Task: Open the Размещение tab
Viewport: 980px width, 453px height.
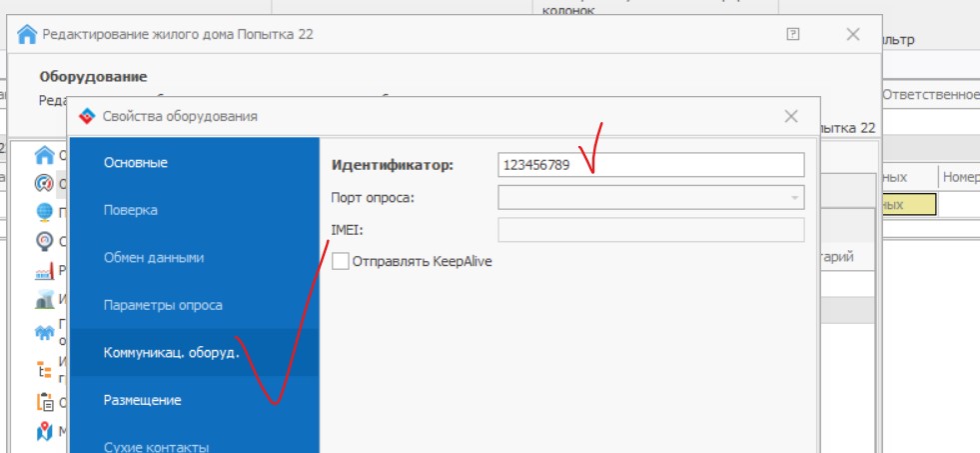Action: click(x=143, y=400)
